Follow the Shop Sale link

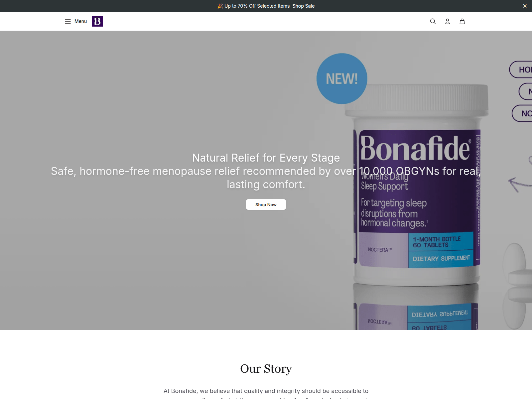tap(303, 6)
